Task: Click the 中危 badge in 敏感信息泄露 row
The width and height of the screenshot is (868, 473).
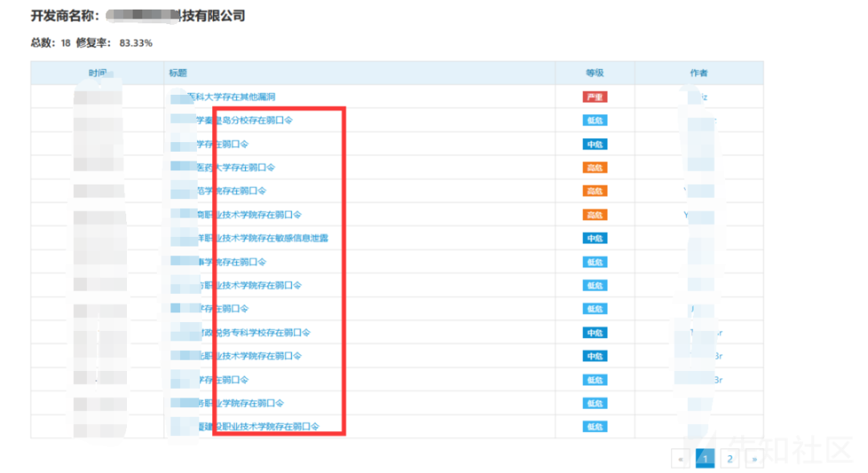Action: tap(595, 239)
